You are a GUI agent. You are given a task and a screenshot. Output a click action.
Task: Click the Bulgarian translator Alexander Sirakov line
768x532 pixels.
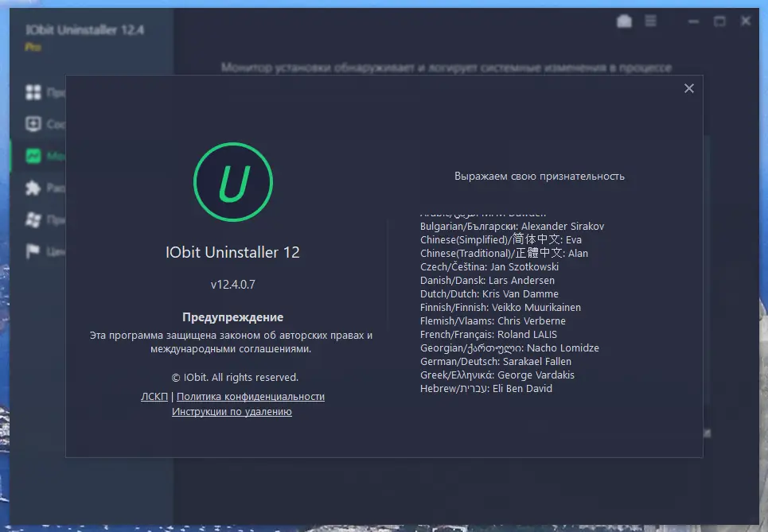tap(512, 227)
